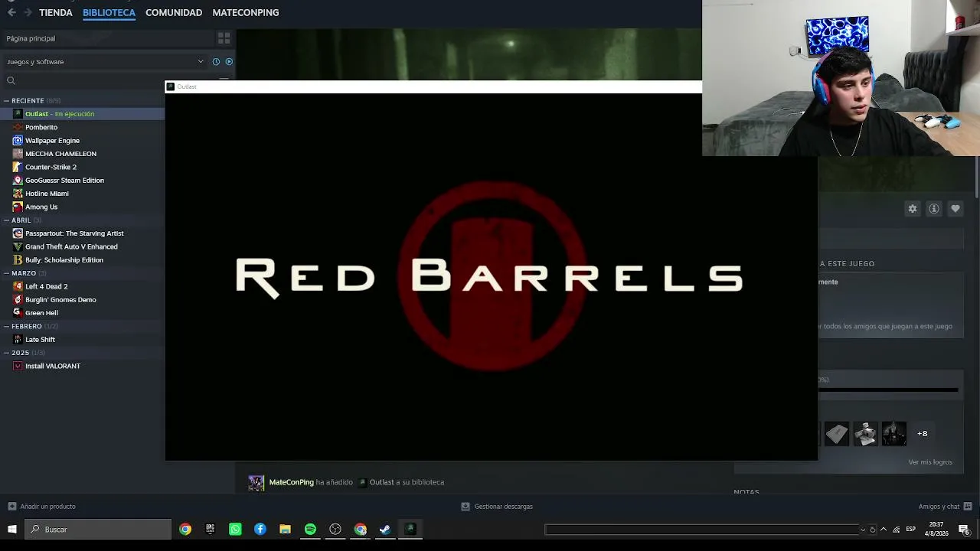Add Outlast to favorites heart icon
This screenshot has height=551, width=980.
pos(955,208)
